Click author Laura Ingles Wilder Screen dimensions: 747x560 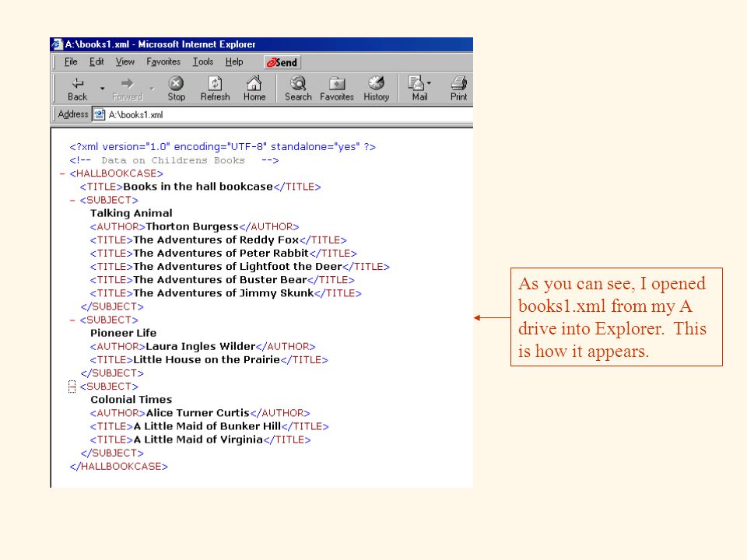[201, 347]
